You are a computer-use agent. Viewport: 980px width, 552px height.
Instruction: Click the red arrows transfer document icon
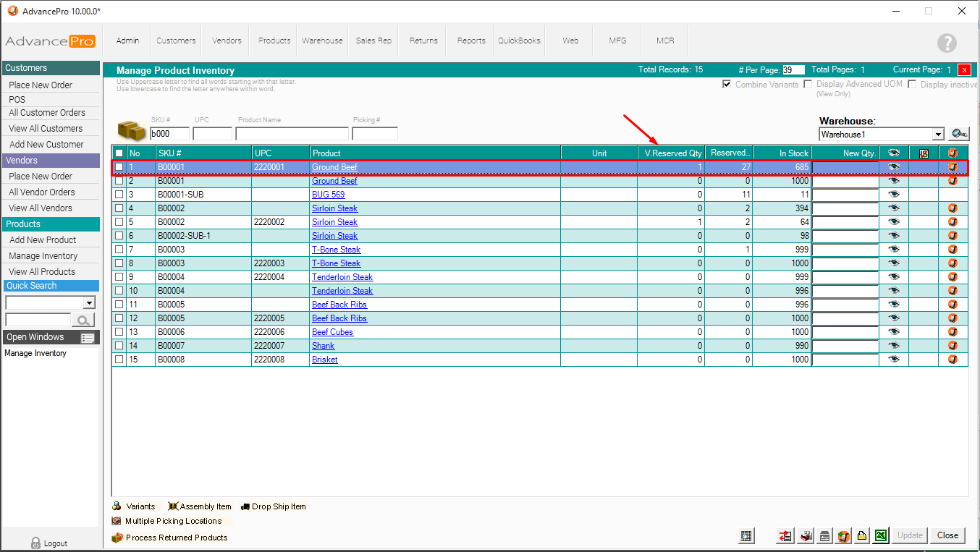pyautogui.click(x=786, y=536)
